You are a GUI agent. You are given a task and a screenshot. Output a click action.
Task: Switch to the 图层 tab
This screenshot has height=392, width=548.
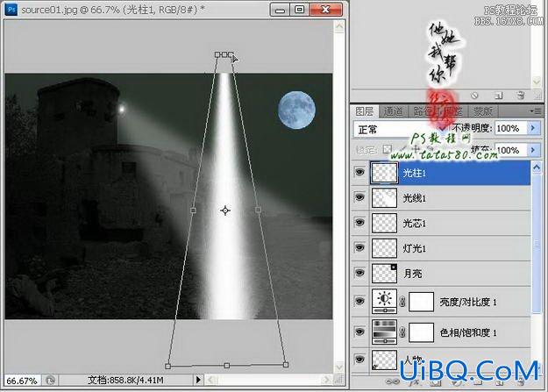point(365,111)
